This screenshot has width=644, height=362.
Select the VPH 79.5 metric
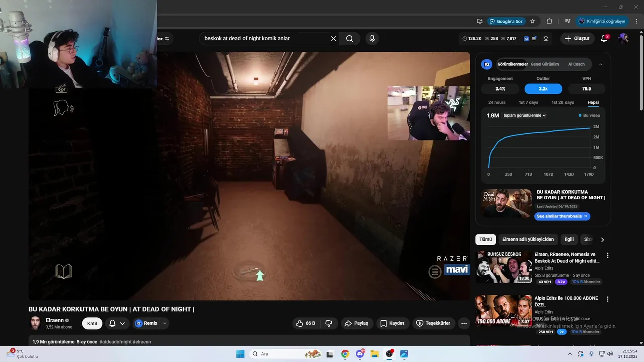click(587, 88)
